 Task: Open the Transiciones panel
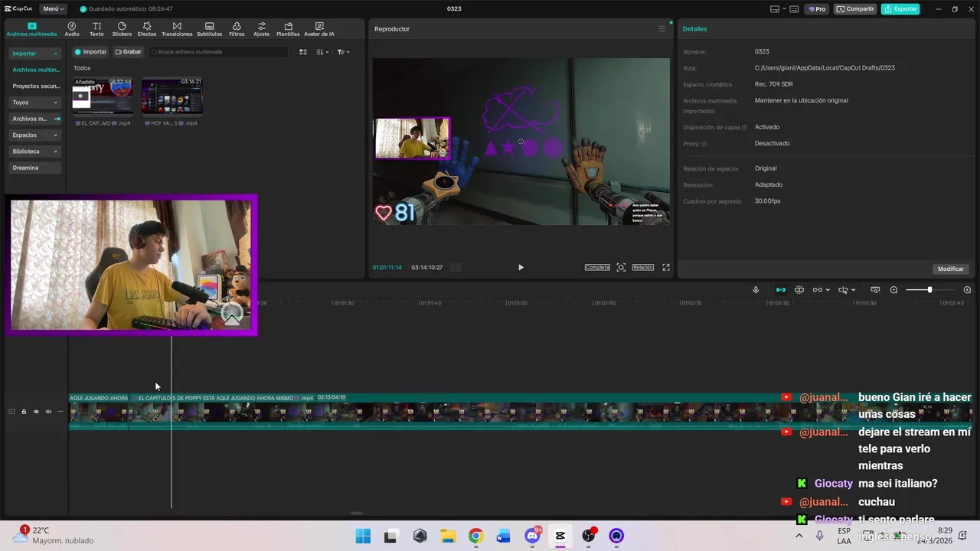(178, 29)
